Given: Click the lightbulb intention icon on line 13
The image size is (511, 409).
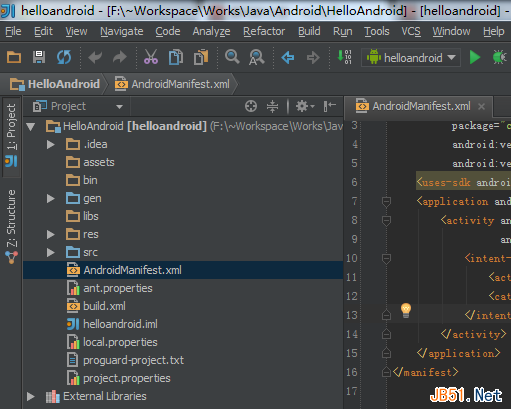Looking at the screenshot, I should tap(406, 311).
